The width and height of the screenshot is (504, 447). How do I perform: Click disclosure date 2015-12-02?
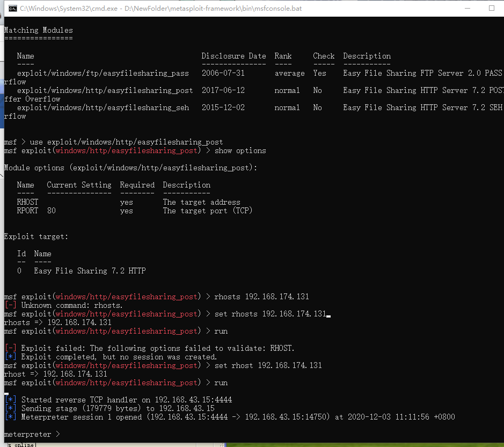coord(223,107)
